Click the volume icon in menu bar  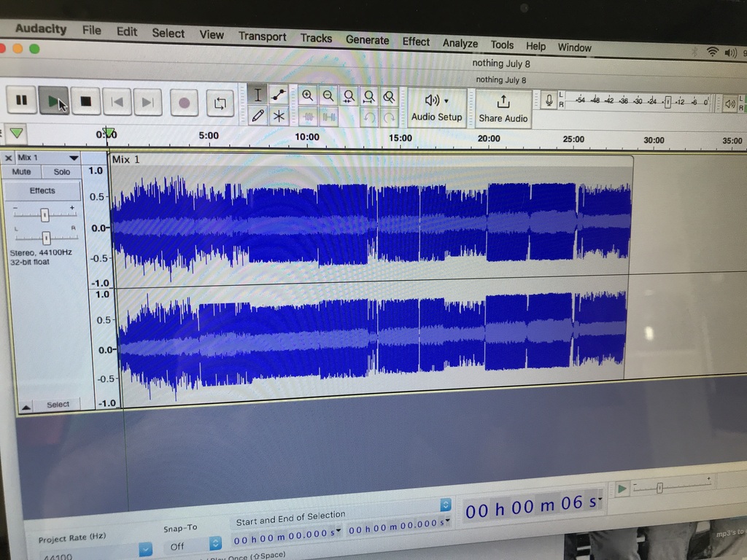tap(730, 52)
